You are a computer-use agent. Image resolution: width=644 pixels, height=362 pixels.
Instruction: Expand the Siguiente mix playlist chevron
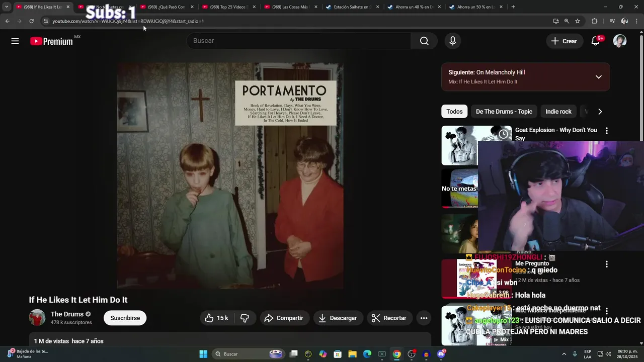tap(599, 77)
